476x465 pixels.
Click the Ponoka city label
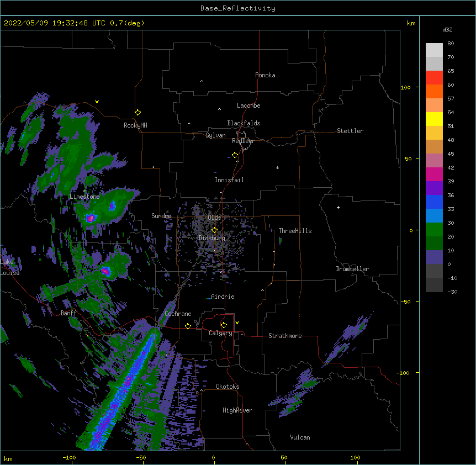(265, 75)
